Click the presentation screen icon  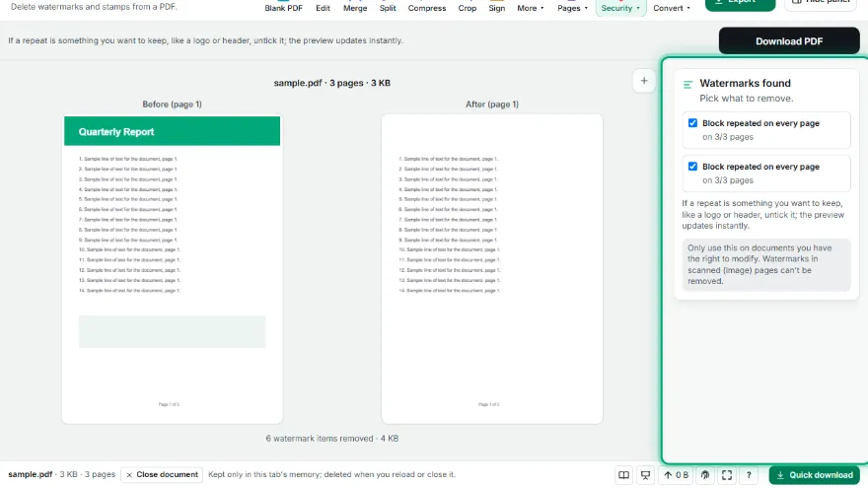click(x=645, y=475)
